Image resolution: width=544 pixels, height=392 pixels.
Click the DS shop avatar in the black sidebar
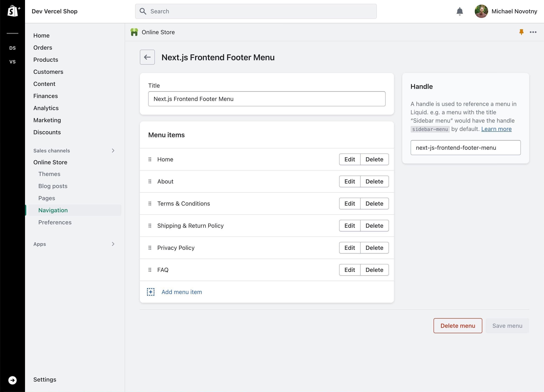pyautogui.click(x=13, y=48)
